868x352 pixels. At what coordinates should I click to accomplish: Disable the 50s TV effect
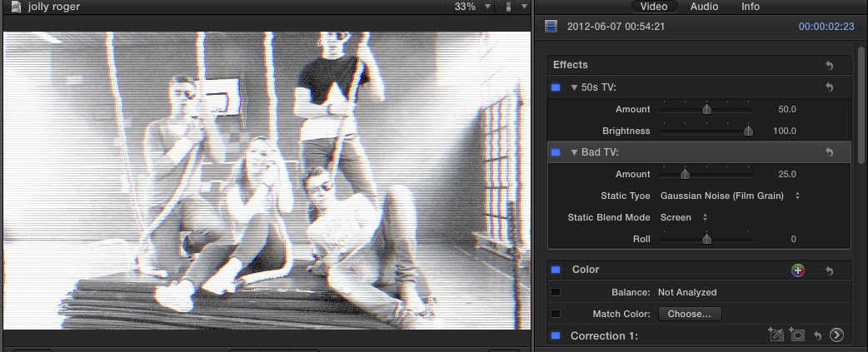point(556,87)
